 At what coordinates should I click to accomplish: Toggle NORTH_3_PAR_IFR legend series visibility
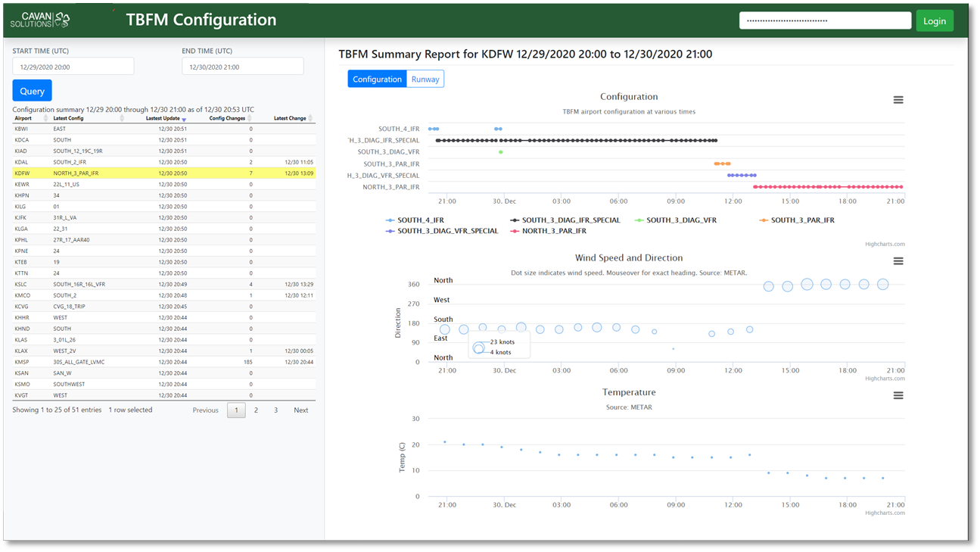click(553, 231)
